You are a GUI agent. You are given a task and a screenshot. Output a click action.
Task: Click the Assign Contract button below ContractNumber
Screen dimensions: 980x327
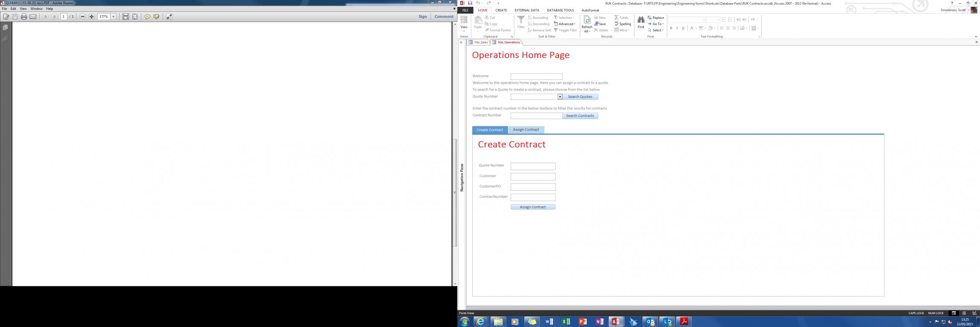click(x=533, y=207)
